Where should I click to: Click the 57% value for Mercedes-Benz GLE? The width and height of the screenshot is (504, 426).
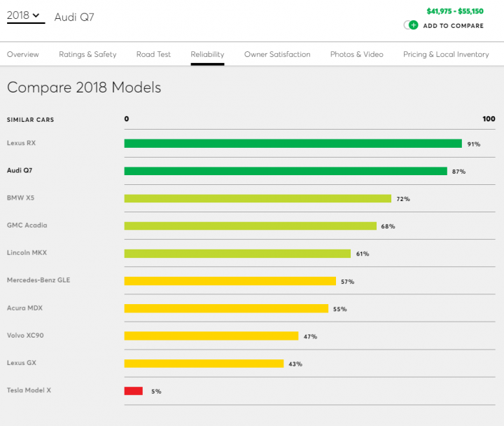pyautogui.click(x=347, y=282)
